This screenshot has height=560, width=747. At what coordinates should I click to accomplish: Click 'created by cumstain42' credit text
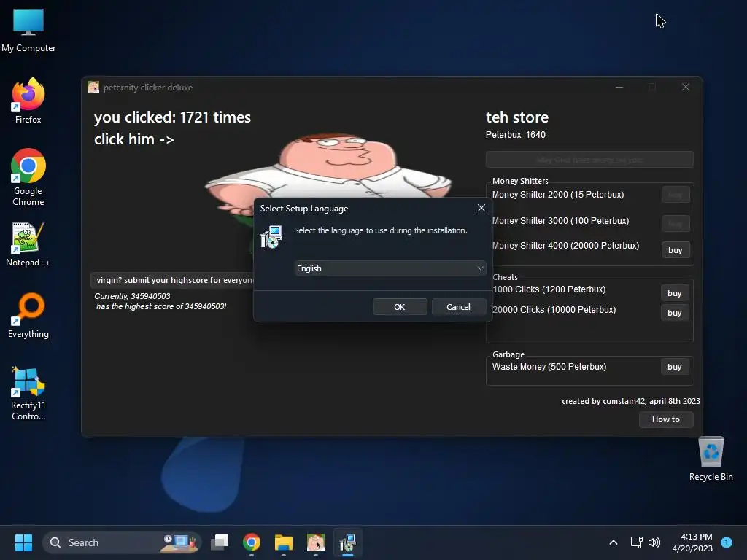631,401
